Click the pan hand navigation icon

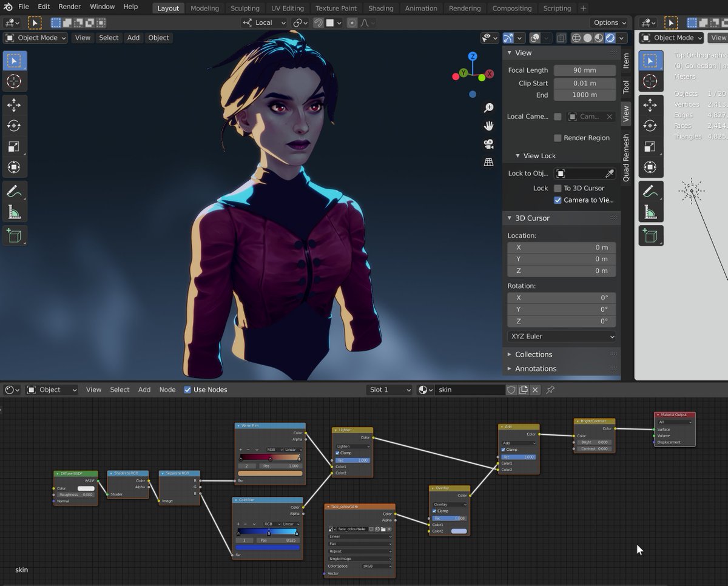coord(488,126)
